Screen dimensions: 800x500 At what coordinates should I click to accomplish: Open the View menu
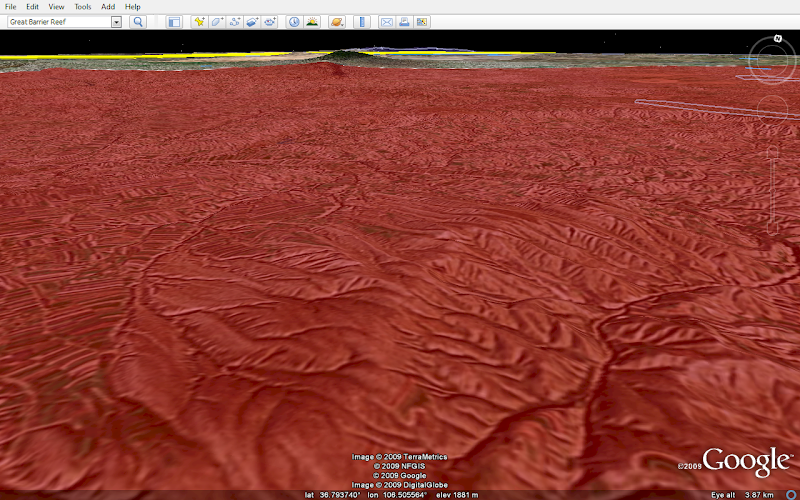[56, 6]
